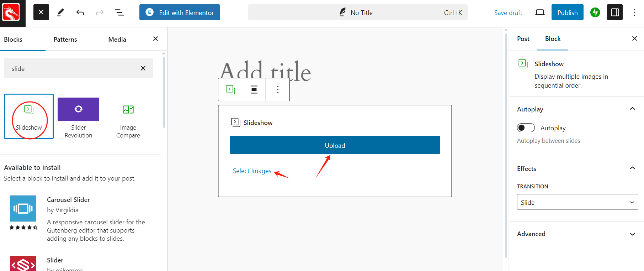Click the Upload button
The height and width of the screenshot is (271, 644).
point(335,145)
